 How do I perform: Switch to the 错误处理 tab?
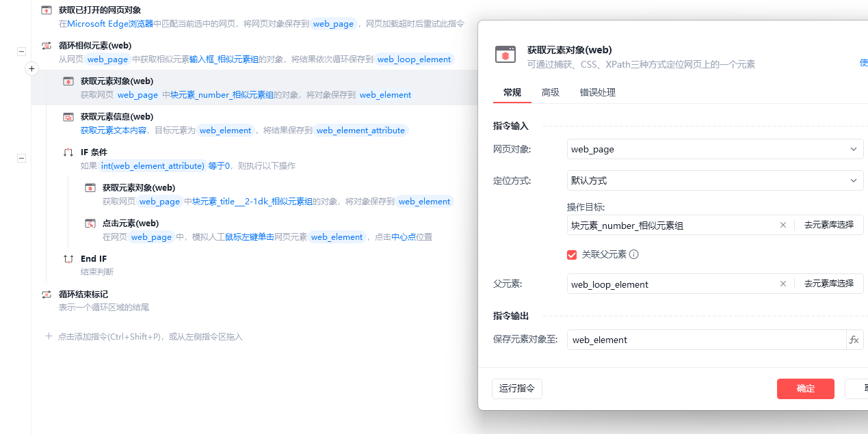598,92
